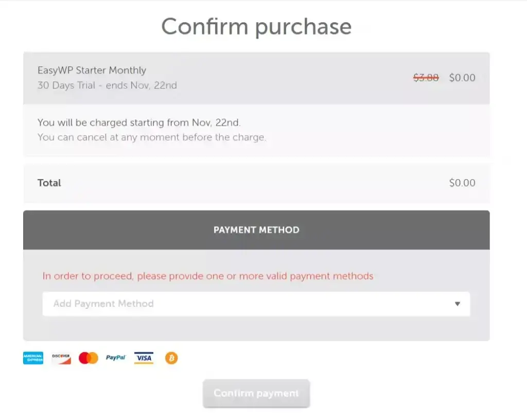Viewport: 527px width, 420px height.
Task: Click the strikethrough $3.88 original price
Action: click(x=425, y=77)
